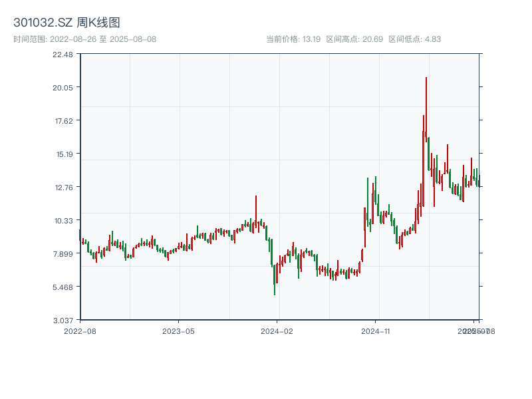
Task: Select the 时间范围 date range text
Action: [85, 39]
